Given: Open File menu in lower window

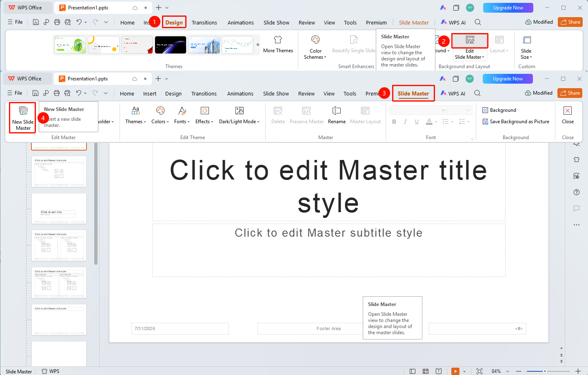Looking at the screenshot, I should [15, 93].
